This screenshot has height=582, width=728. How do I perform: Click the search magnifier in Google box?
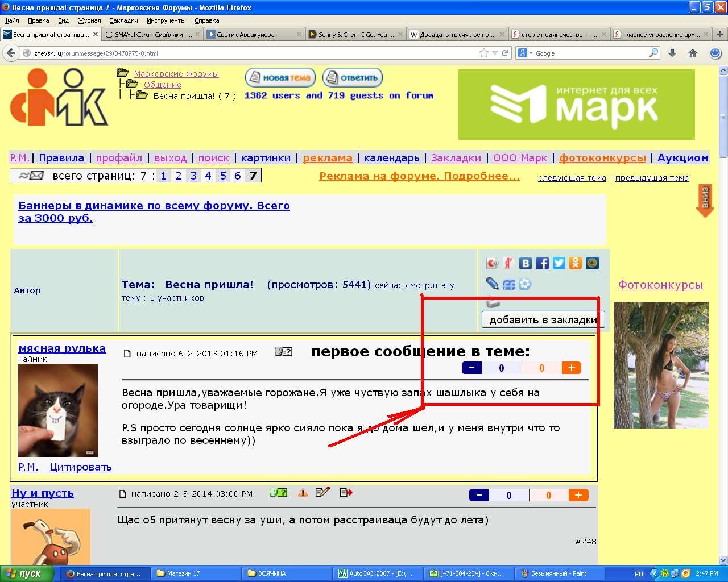click(x=653, y=53)
